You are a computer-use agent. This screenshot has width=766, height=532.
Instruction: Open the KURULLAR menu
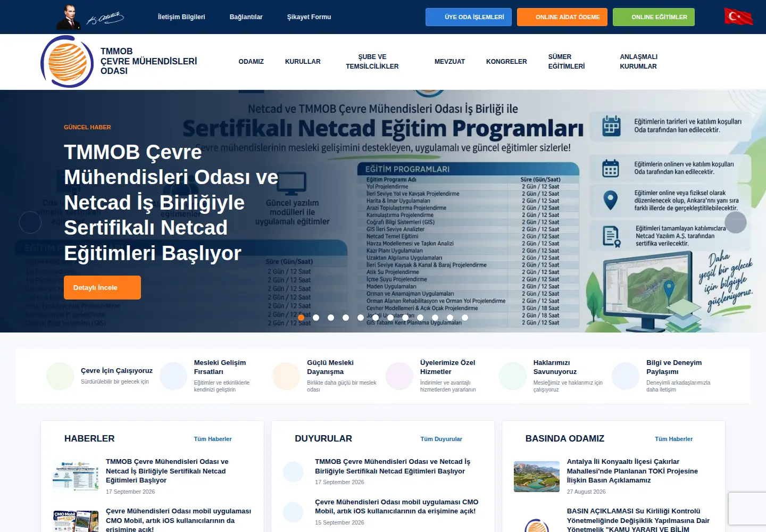point(303,62)
